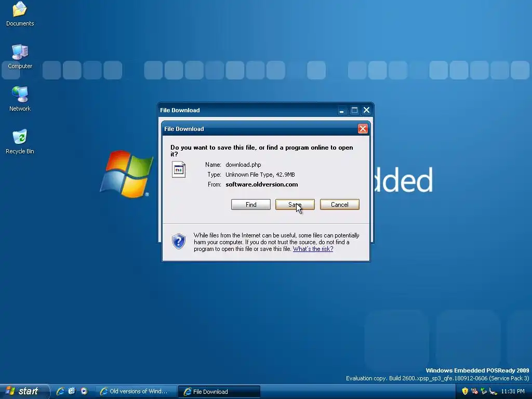This screenshot has width=532, height=399.
Task: Launch Internet Explorer from Quick Launch
Action: (60, 391)
